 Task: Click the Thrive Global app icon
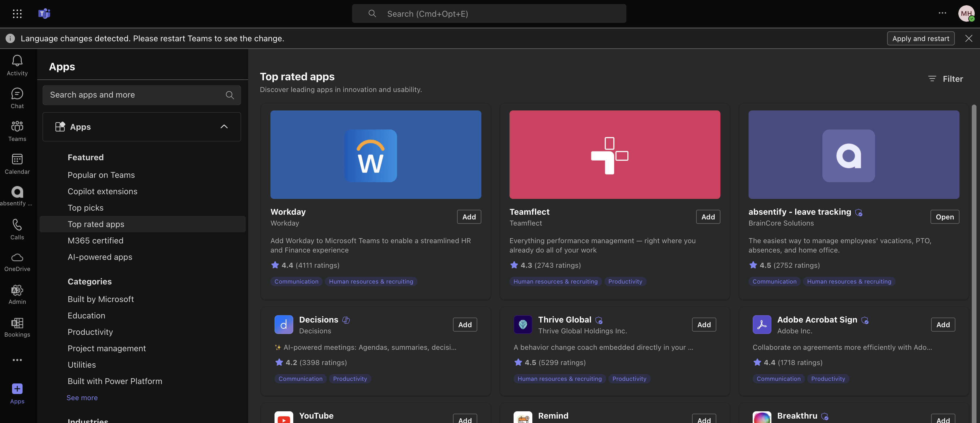click(523, 325)
